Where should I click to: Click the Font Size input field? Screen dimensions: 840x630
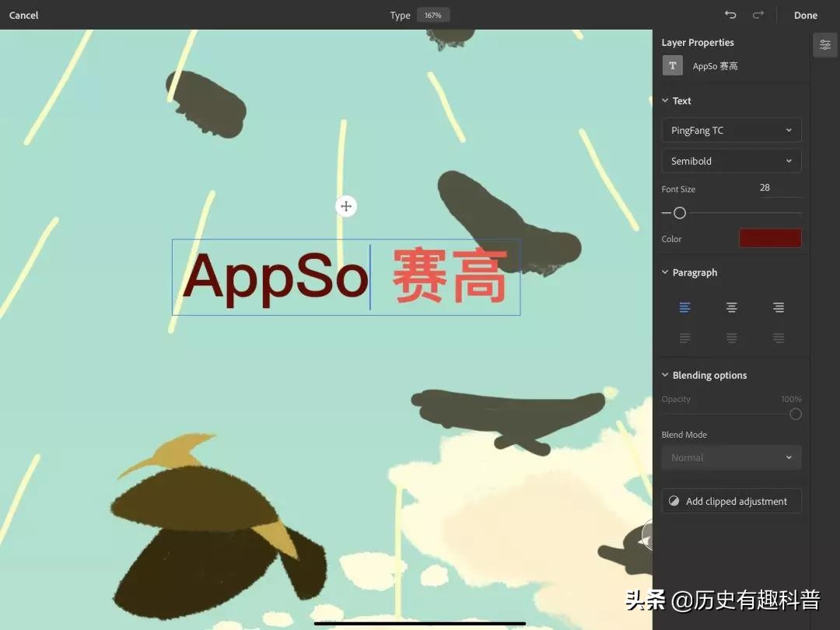point(778,187)
